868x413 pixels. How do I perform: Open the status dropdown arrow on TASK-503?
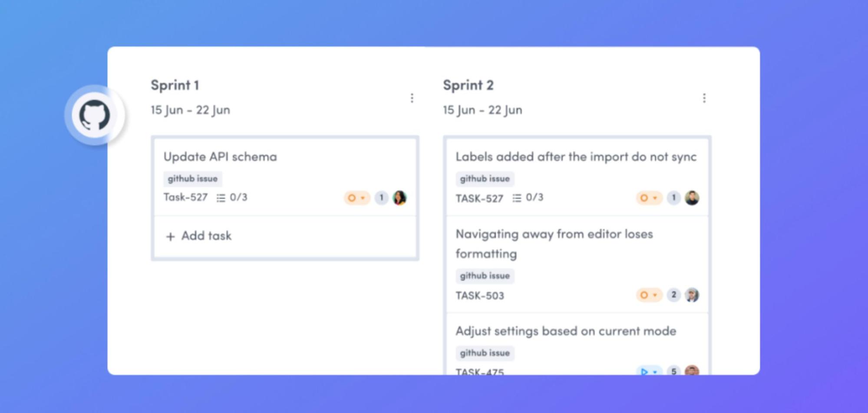pos(654,295)
